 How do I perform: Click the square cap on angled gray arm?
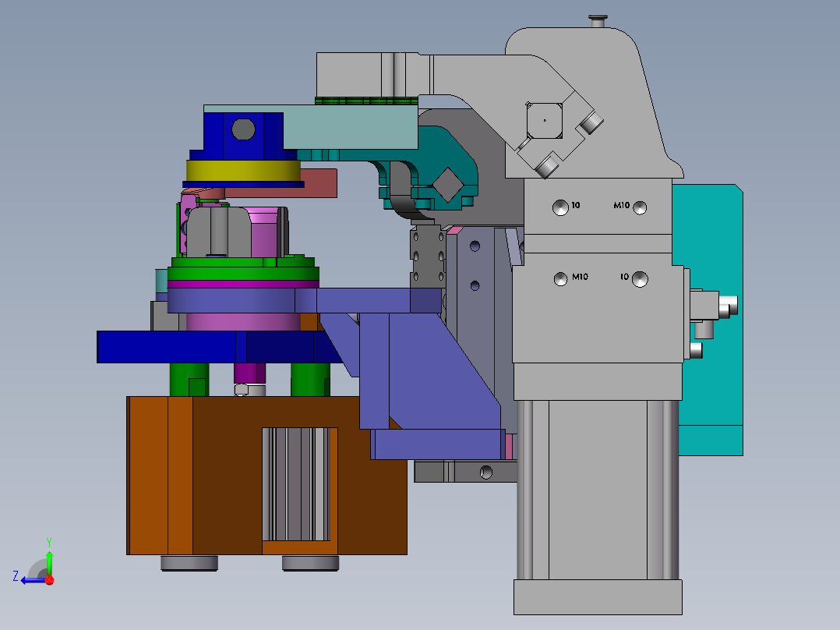click(x=544, y=121)
